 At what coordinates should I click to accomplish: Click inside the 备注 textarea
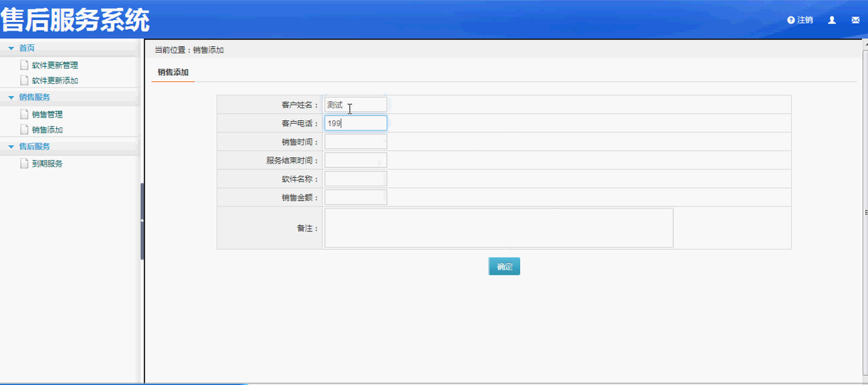click(x=499, y=228)
